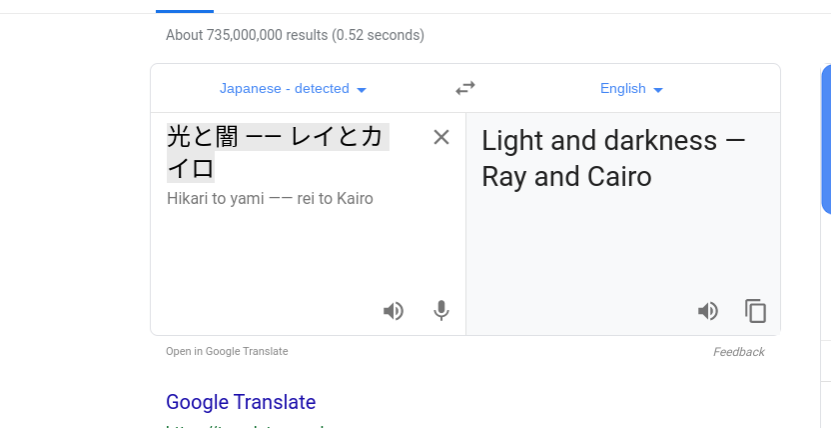The width and height of the screenshot is (831, 428).
Task: Open the translation in Google Translate
Action: 227,351
